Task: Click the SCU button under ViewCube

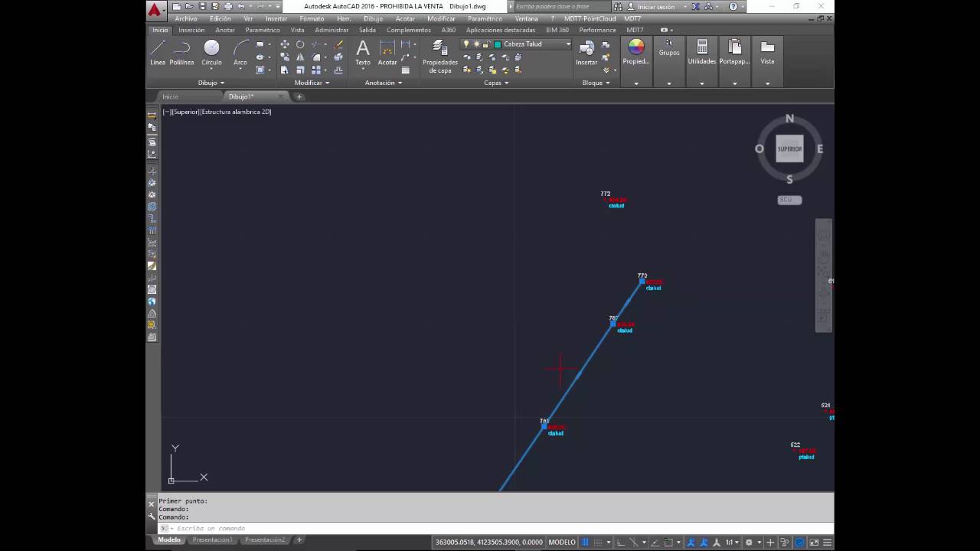Action: (x=789, y=200)
